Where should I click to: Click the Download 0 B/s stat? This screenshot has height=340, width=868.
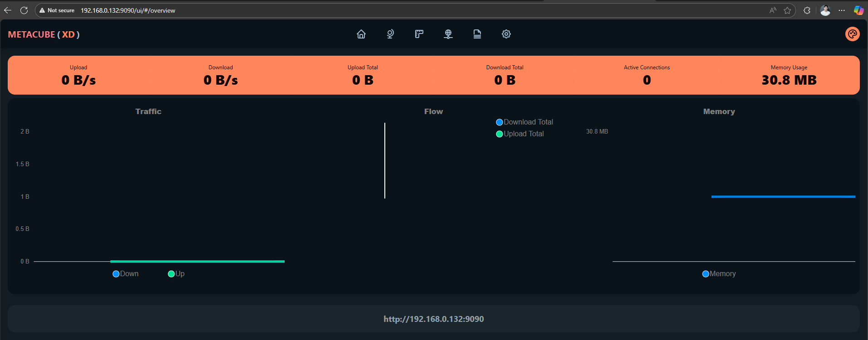coord(221,76)
